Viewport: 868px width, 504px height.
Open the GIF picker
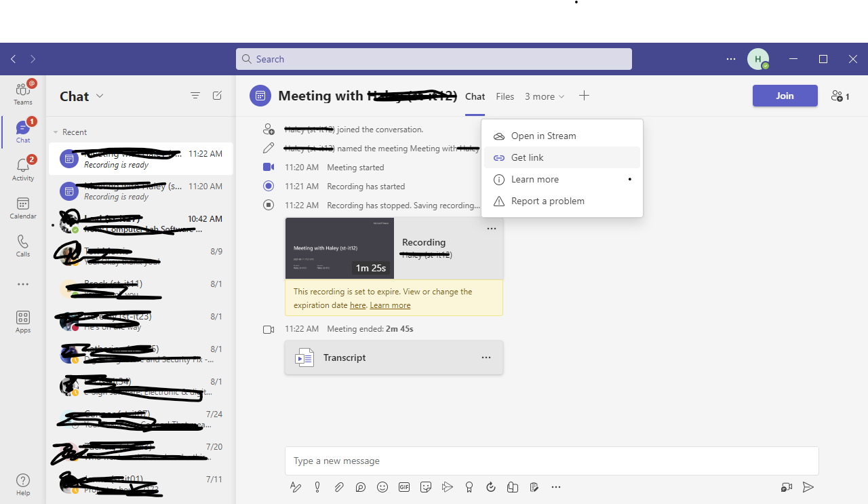(x=404, y=486)
